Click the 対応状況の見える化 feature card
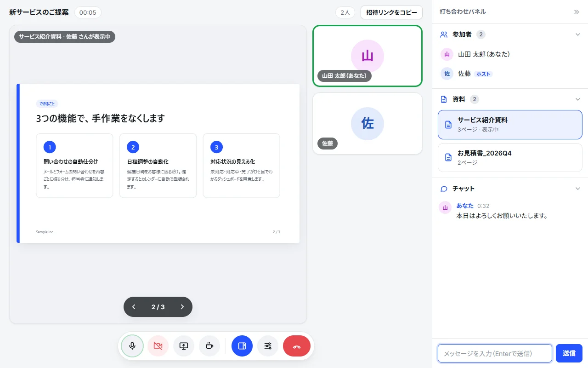The height and width of the screenshot is (368, 588). tap(242, 166)
